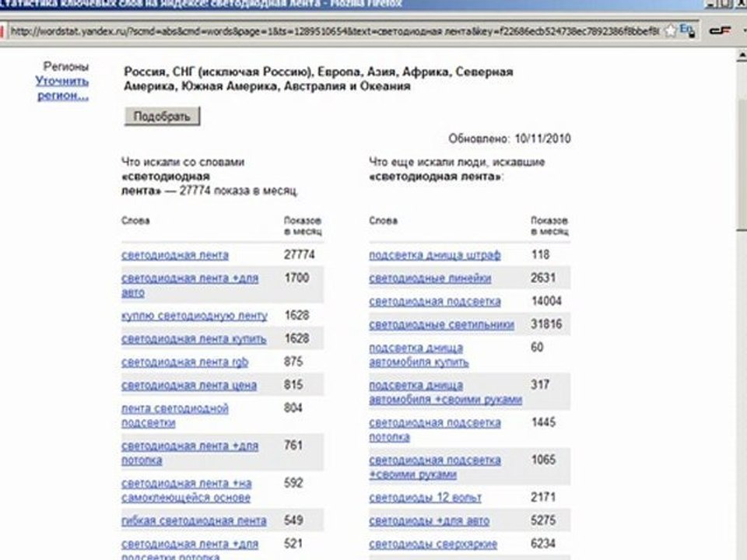747x560 pixels.
Task: Open подсветка днища автомобиля +своими руками link
Action: coord(445,393)
